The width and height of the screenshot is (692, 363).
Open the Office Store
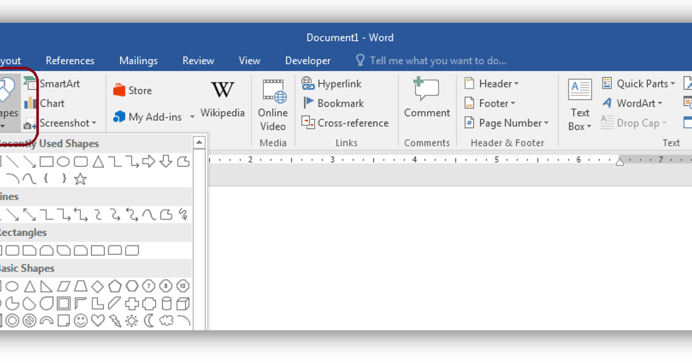click(132, 90)
